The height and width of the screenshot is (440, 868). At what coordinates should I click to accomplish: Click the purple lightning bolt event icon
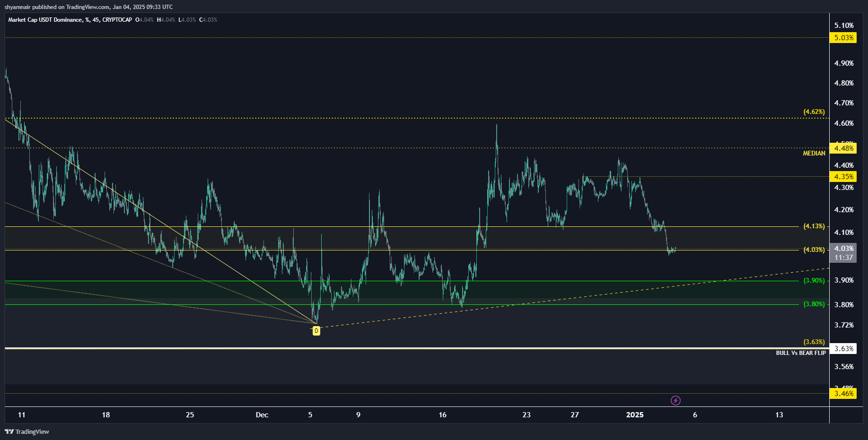675,401
